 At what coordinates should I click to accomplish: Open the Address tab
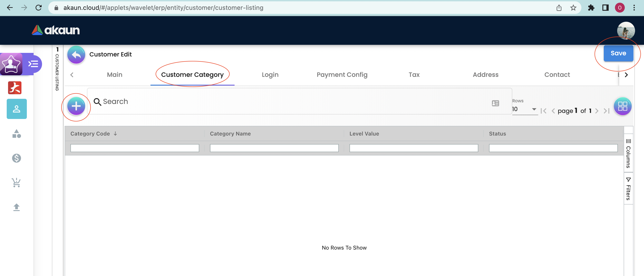click(x=485, y=75)
